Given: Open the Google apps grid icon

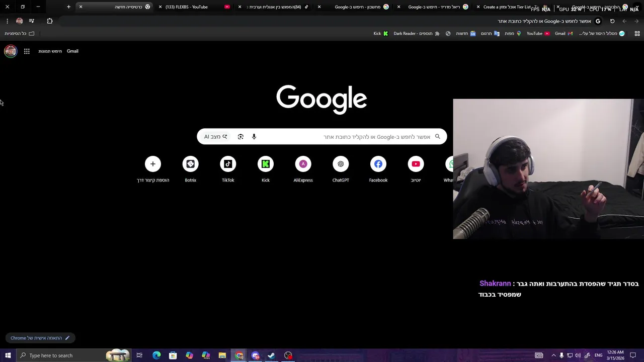Looking at the screenshot, I should (x=27, y=51).
